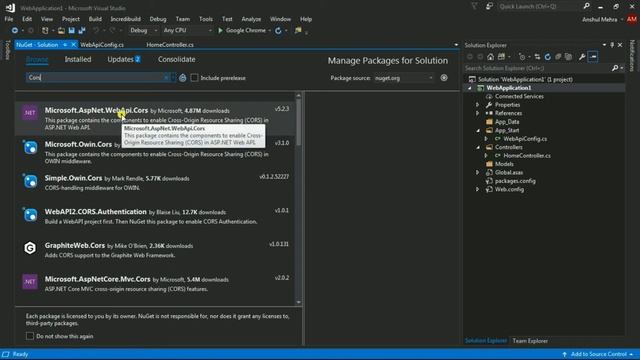
Task: Click the Solution Explorer search magnifier icon
Action: click(x=615, y=68)
